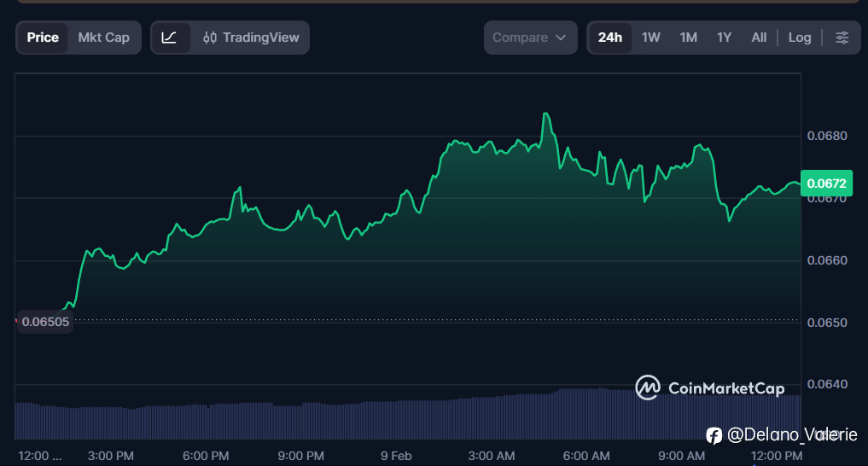Image resolution: width=868 pixels, height=466 pixels.
Task: Select the 1W time range
Action: pyautogui.click(x=651, y=38)
